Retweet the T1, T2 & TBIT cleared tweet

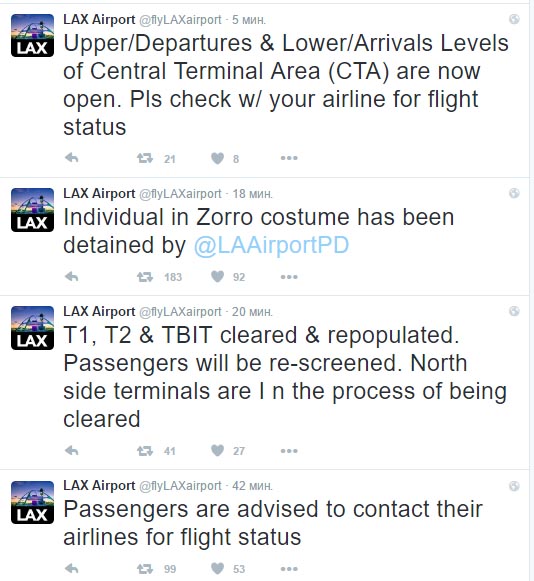[x=145, y=451]
